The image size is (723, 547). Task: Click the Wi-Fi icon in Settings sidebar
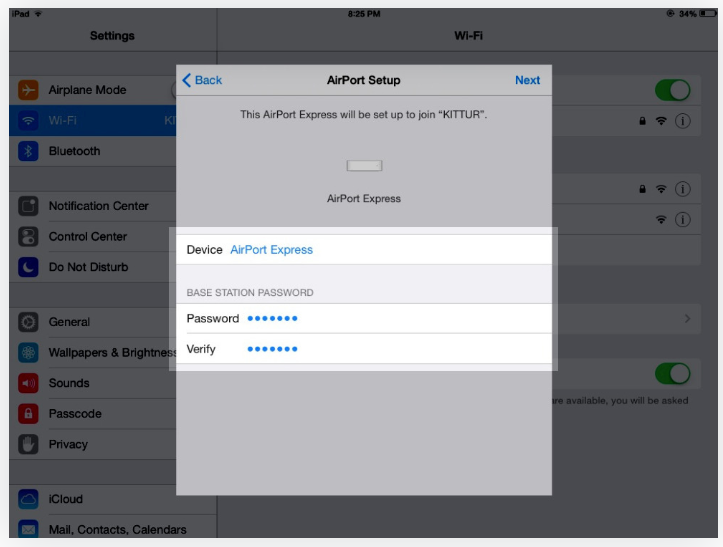28,121
